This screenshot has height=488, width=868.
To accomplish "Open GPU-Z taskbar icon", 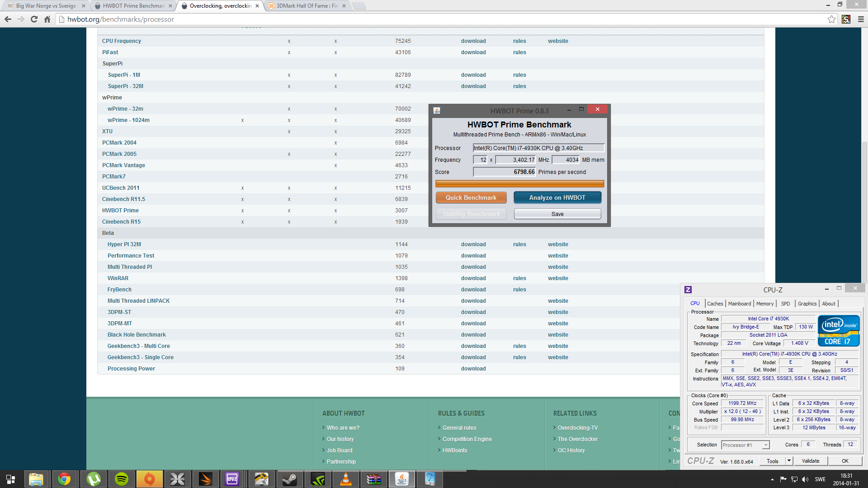I will tap(261, 479).
